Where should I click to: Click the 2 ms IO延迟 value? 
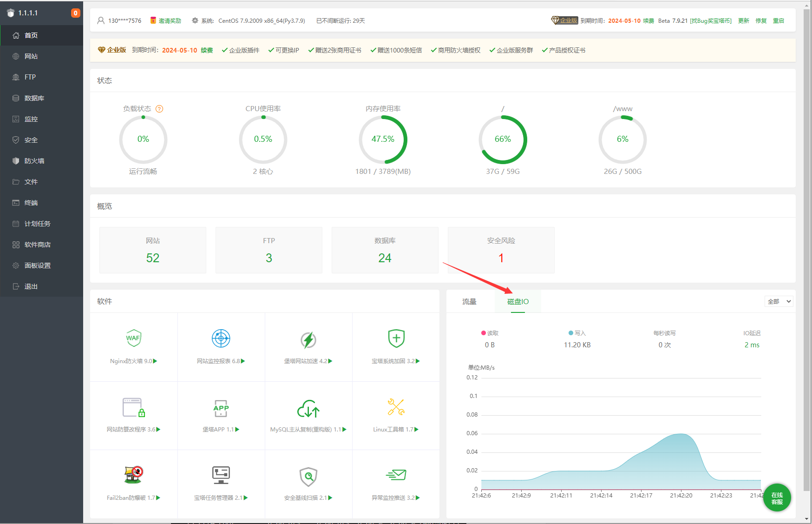point(752,345)
